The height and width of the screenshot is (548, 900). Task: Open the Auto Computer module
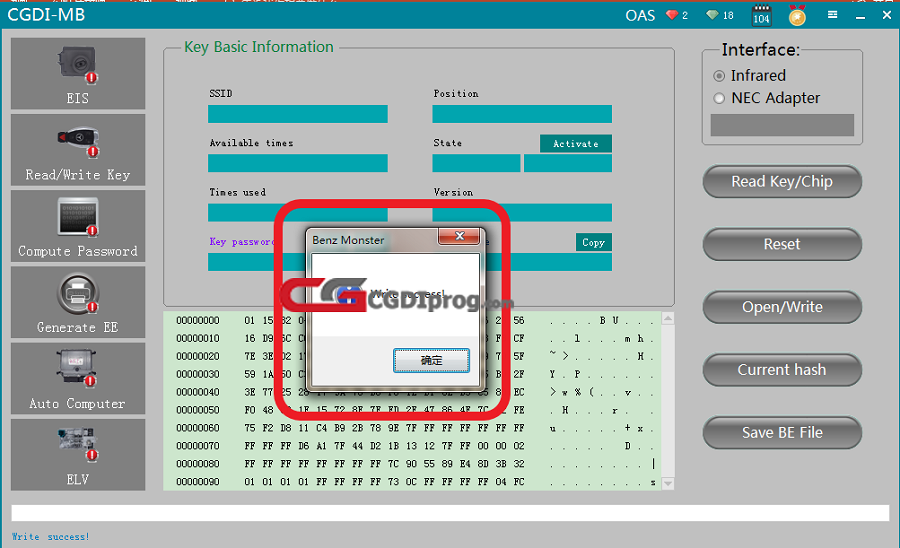pos(77,378)
